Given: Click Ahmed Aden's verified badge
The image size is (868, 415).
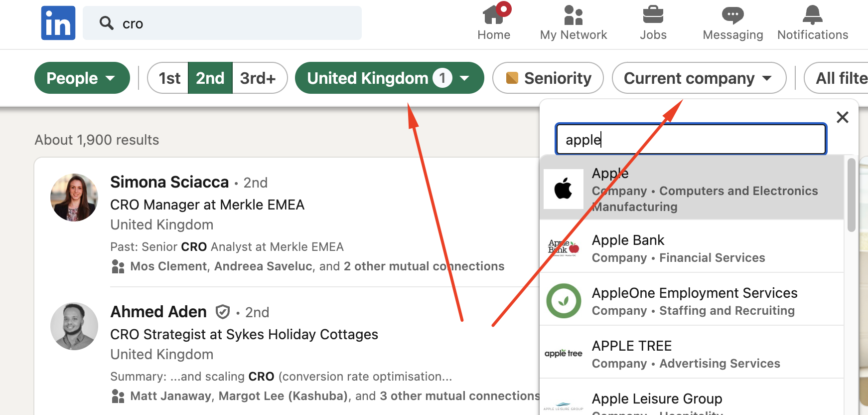Looking at the screenshot, I should tap(223, 312).
